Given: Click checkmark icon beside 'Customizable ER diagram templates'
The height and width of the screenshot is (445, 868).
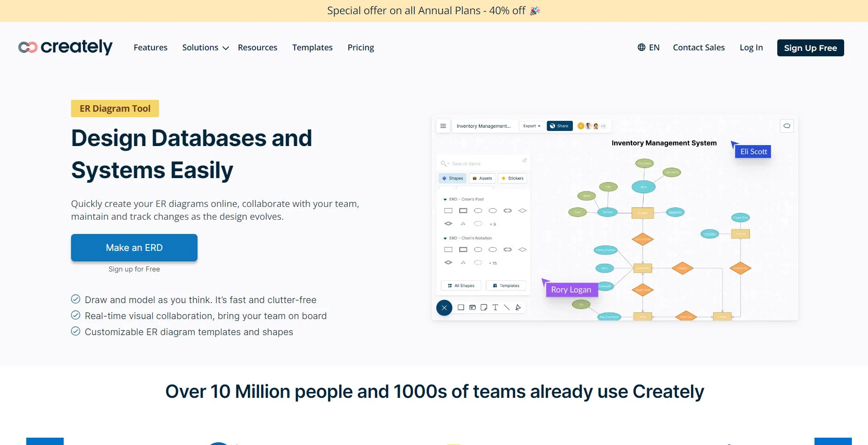Looking at the screenshot, I should tap(76, 331).
